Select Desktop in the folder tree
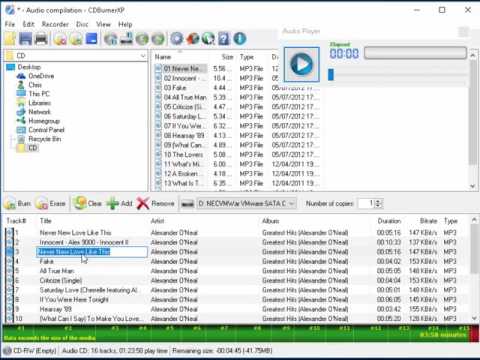The image size is (480, 360). [x=29, y=67]
